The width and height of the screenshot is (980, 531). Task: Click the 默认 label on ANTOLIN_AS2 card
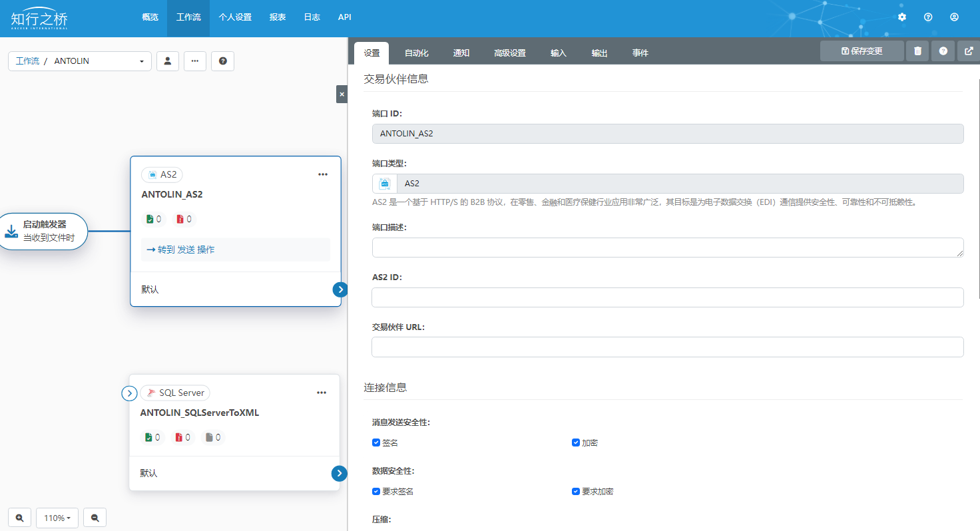click(150, 290)
